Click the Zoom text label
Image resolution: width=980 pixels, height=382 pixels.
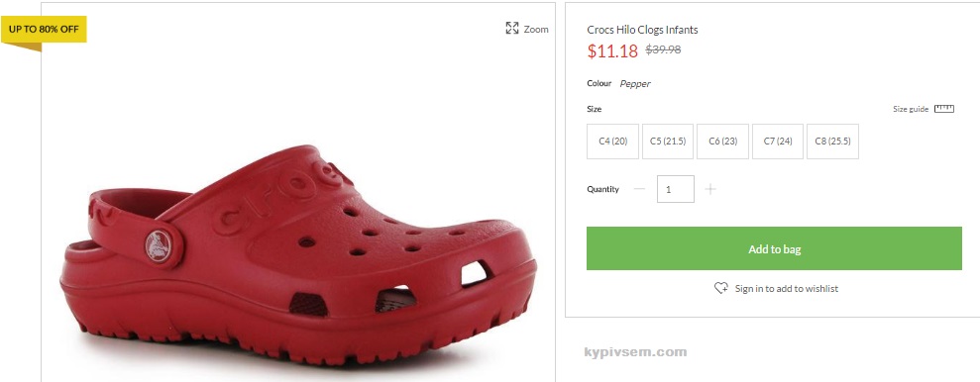[536, 29]
